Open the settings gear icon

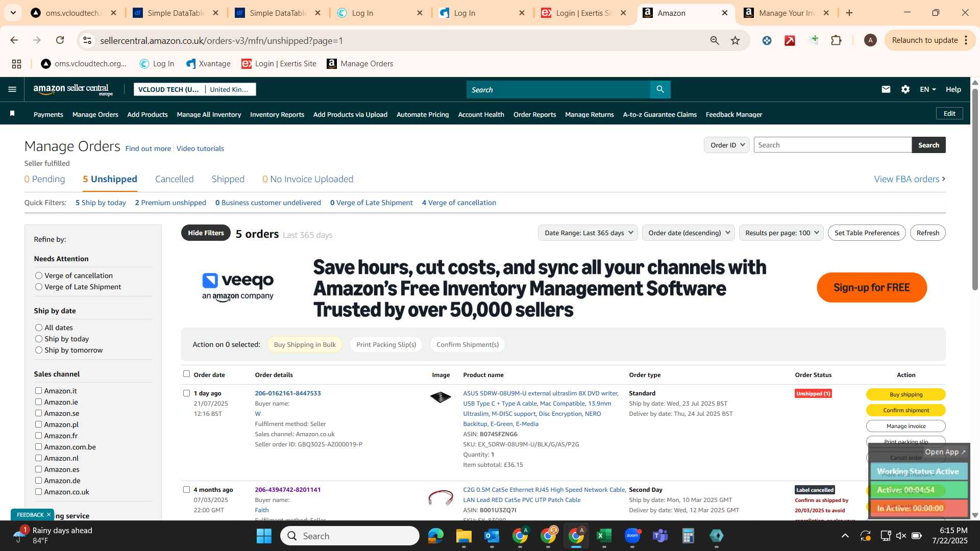[x=905, y=89]
